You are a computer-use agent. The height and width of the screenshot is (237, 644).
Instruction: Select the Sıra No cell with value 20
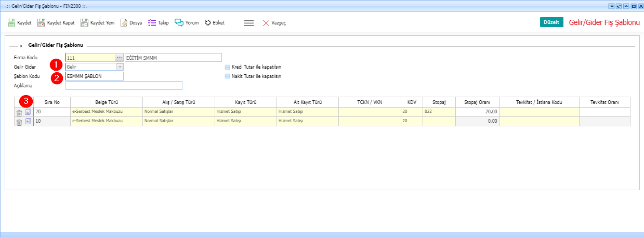52,112
